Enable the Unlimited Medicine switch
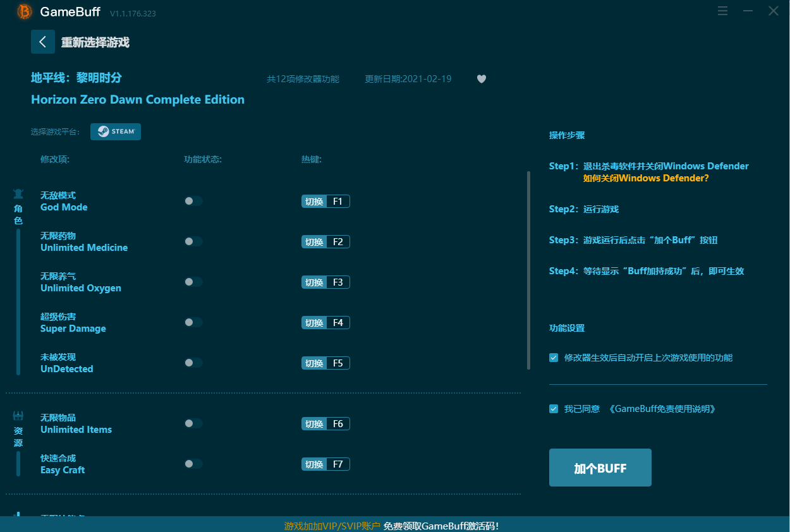This screenshot has width=790, height=532. click(193, 241)
